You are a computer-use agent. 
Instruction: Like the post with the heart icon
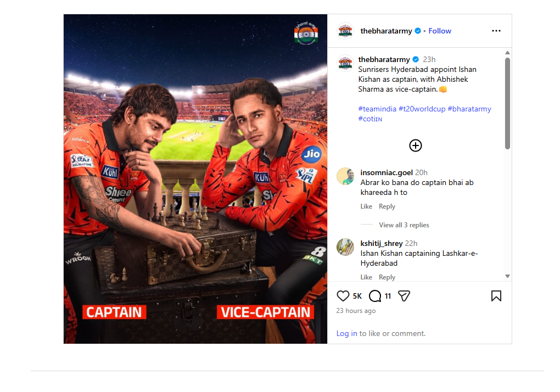pos(343,296)
